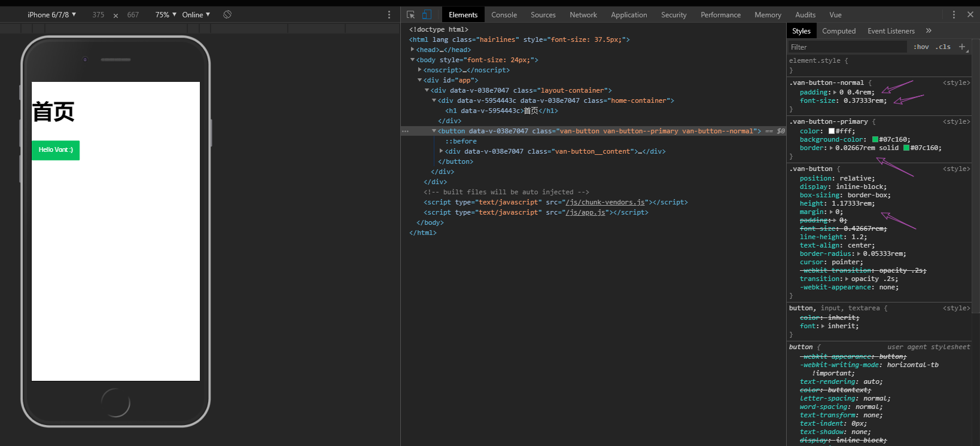Click the 375 width input field

[x=98, y=15]
